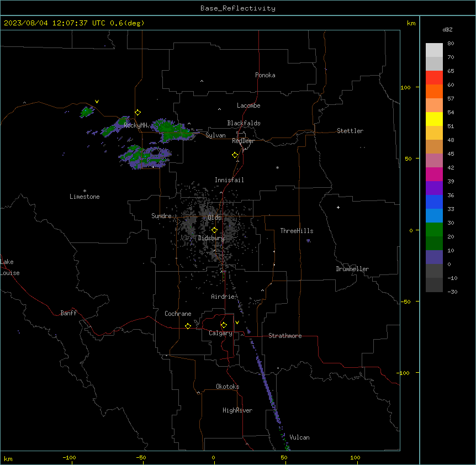The height and width of the screenshot is (465, 476).
Task: Click the light blue 33 dBZ legend swatch
Action: [434, 215]
